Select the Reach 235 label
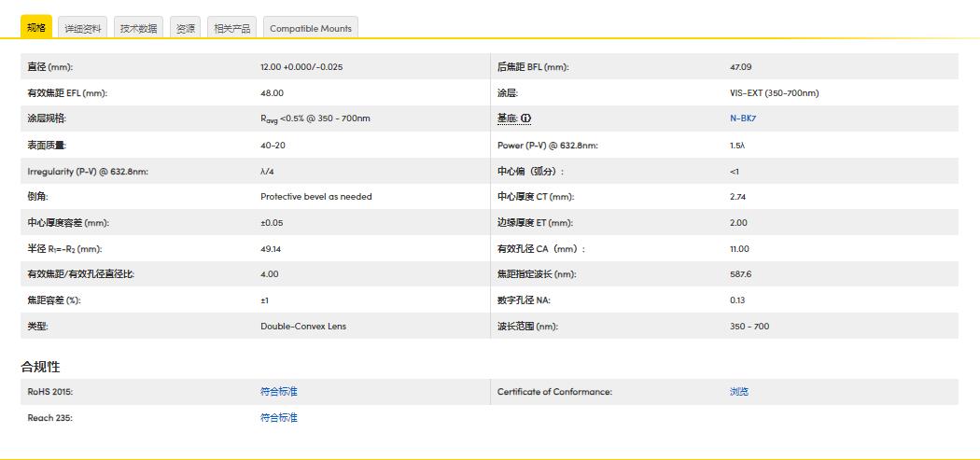The height and width of the screenshot is (460, 980). click(50, 417)
